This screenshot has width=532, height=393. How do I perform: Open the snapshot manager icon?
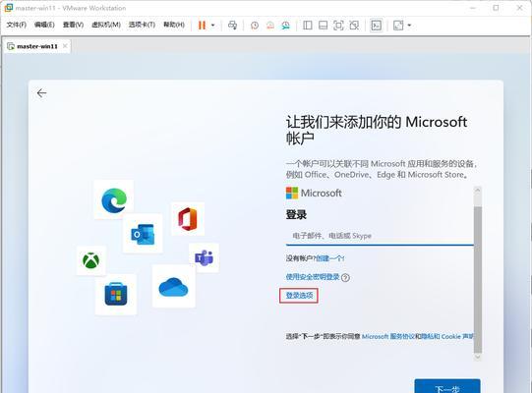pos(286,26)
